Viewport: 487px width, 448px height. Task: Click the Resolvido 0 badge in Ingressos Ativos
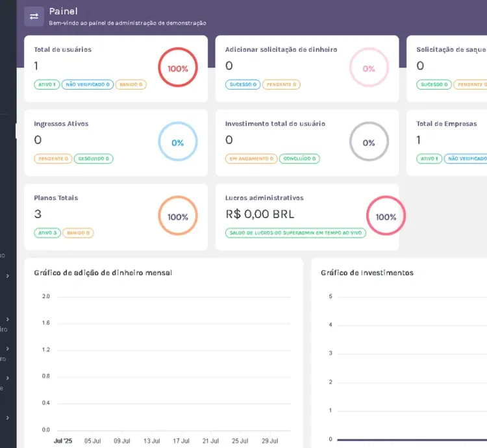(94, 158)
